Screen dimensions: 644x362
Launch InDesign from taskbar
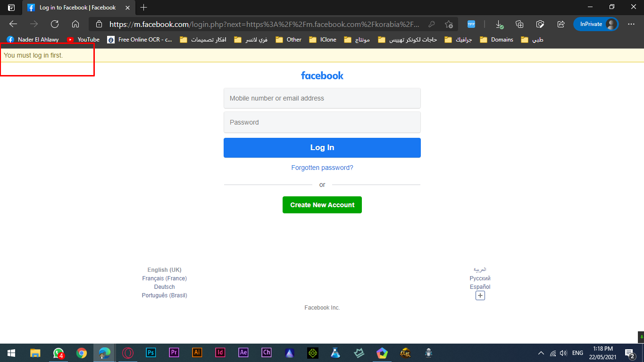[220, 353]
